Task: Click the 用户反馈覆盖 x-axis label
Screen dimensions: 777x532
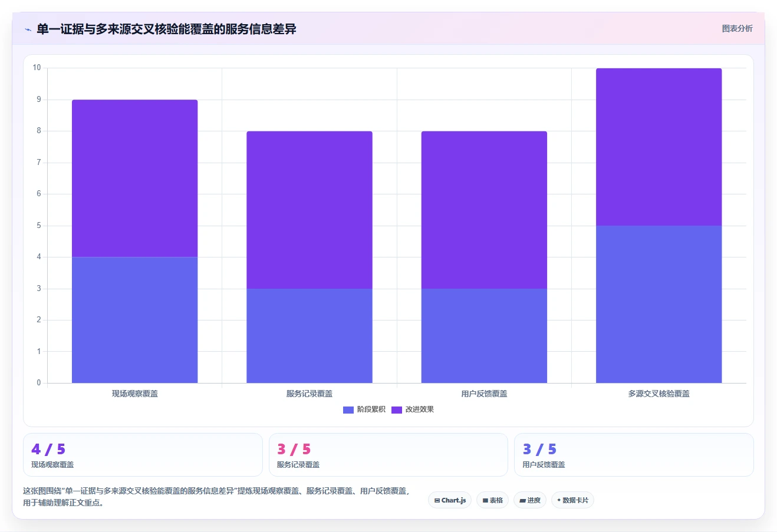Action: pyautogui.click(x=484, y=394)
